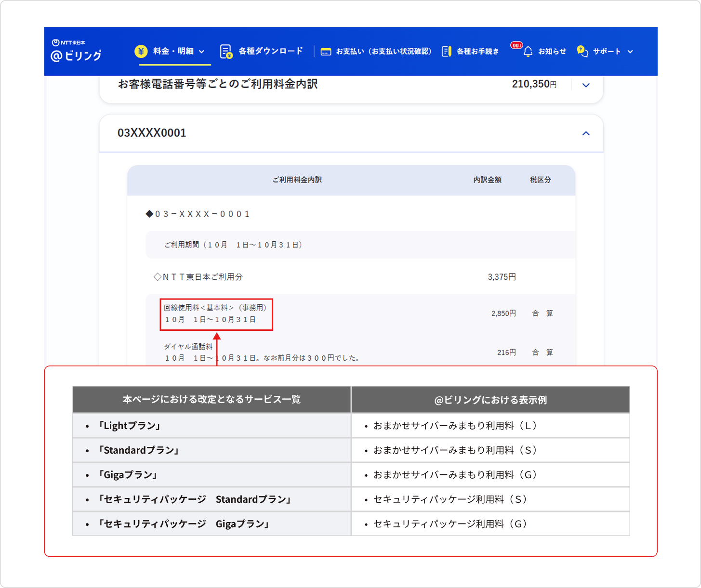The height and width of the screenshot is (588, 701).
Task: Open the 各種お手続き menu item
Action: (471, 51)
